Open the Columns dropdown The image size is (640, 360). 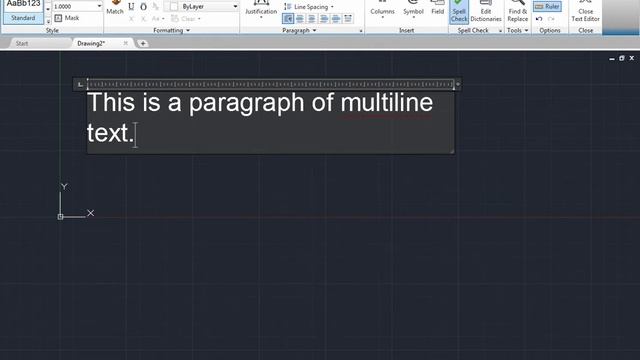[382, 10]
